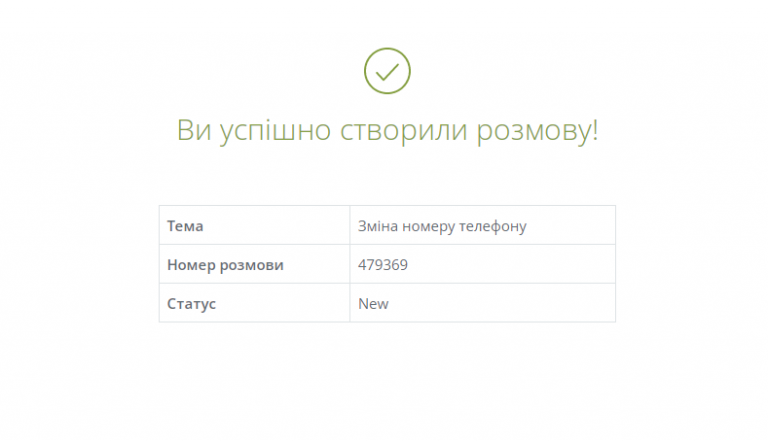Click the word "Ви" starting the heading
Viewport: 768px width, 441px height.
pos(193,130)
